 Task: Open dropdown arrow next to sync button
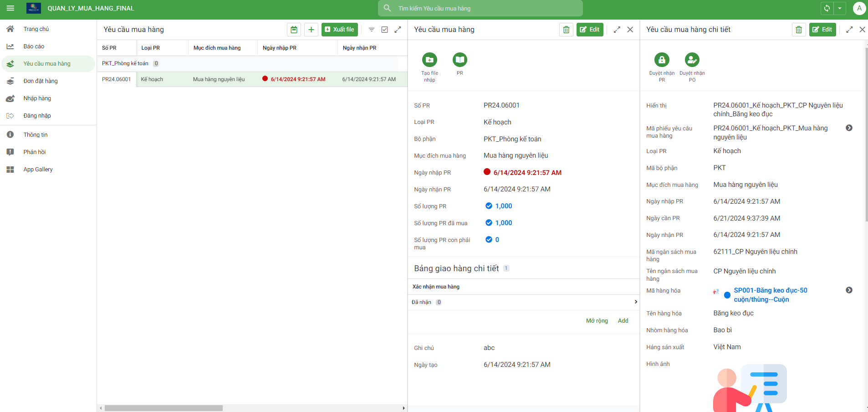click(840, 8)
